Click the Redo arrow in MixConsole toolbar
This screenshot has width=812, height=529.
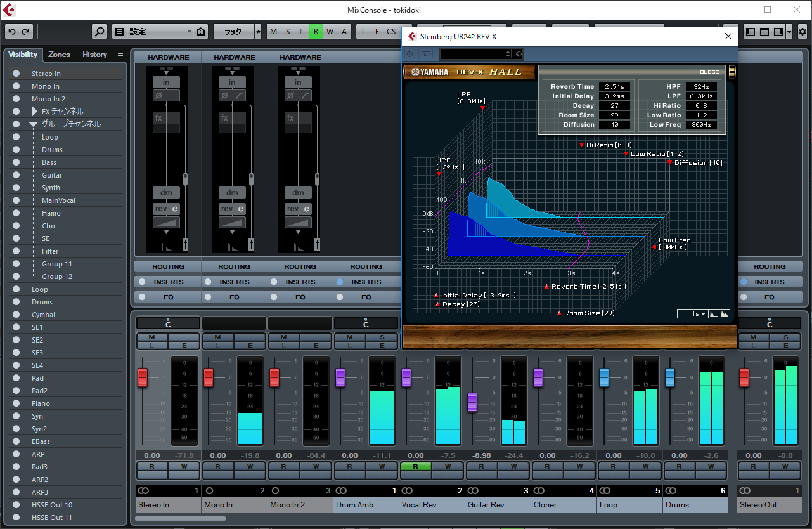coord(26,32)
